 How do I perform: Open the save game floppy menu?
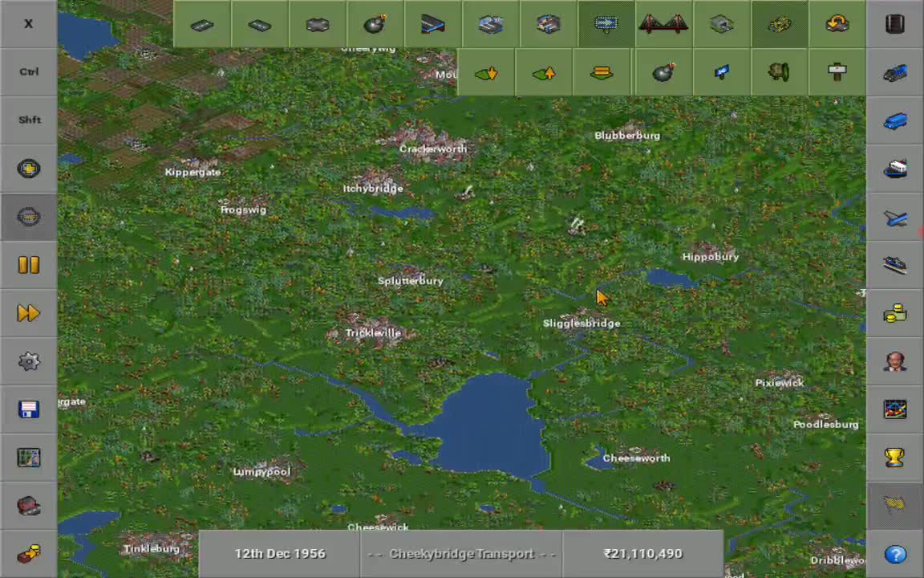point(28,409)
